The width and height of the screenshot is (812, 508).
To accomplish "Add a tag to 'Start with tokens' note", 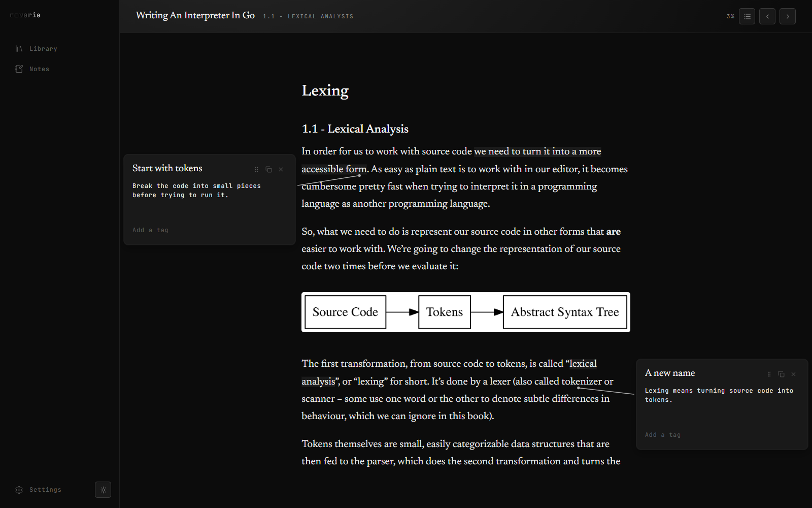I will coord(150,230).
